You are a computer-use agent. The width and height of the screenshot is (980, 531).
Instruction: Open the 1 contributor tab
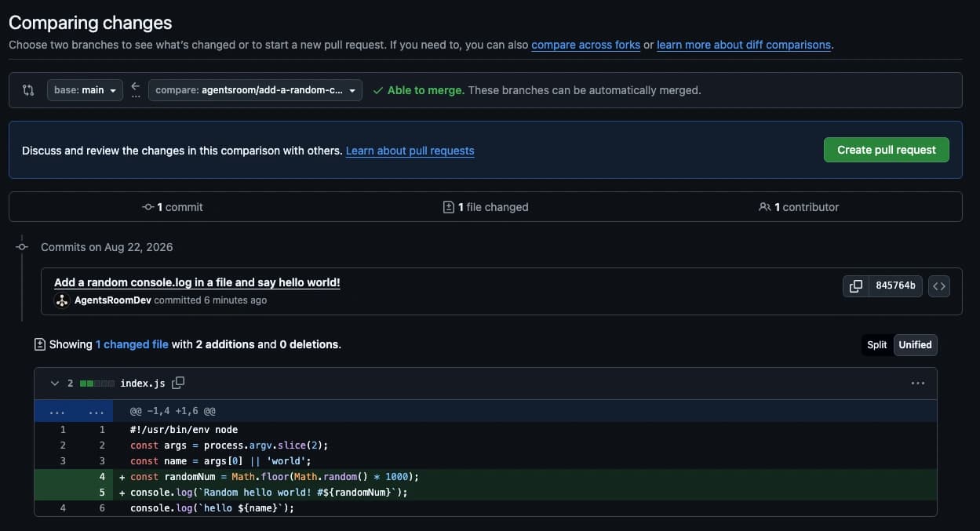click(x=799, y=207)
